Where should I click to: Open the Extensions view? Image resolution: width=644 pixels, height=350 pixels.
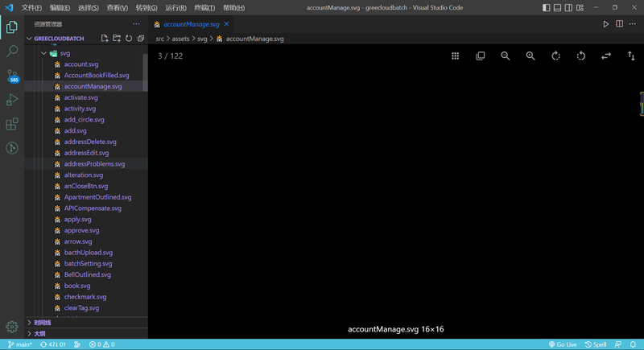point(12,124)
